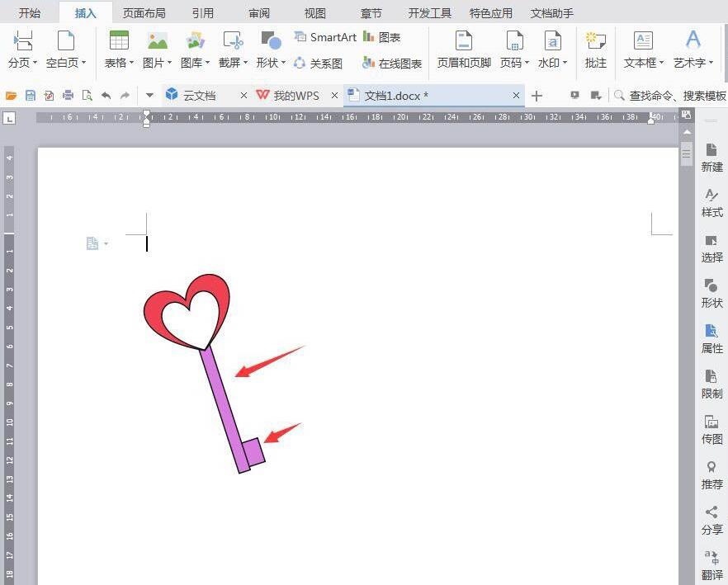Click the 截屏 screenshot icon
The image size is (728, 585).
233,40
